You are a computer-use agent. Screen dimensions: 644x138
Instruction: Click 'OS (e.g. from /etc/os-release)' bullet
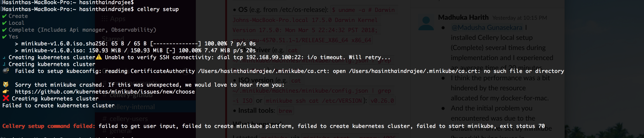point(283,10)
